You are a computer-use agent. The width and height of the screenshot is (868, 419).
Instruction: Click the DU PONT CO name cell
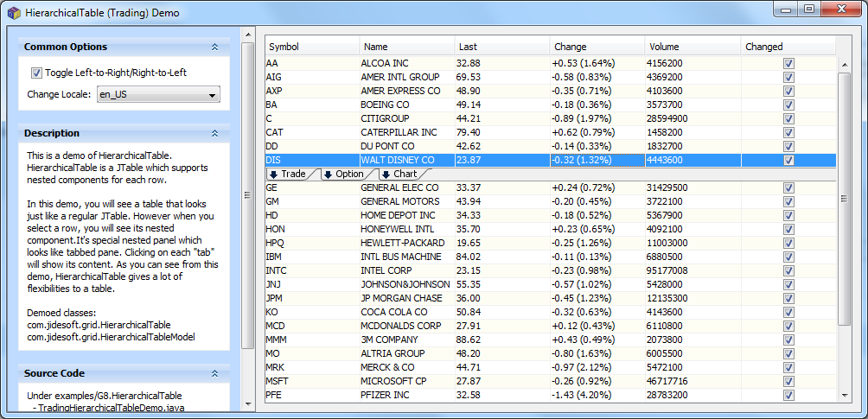click(x=407, y=147)
